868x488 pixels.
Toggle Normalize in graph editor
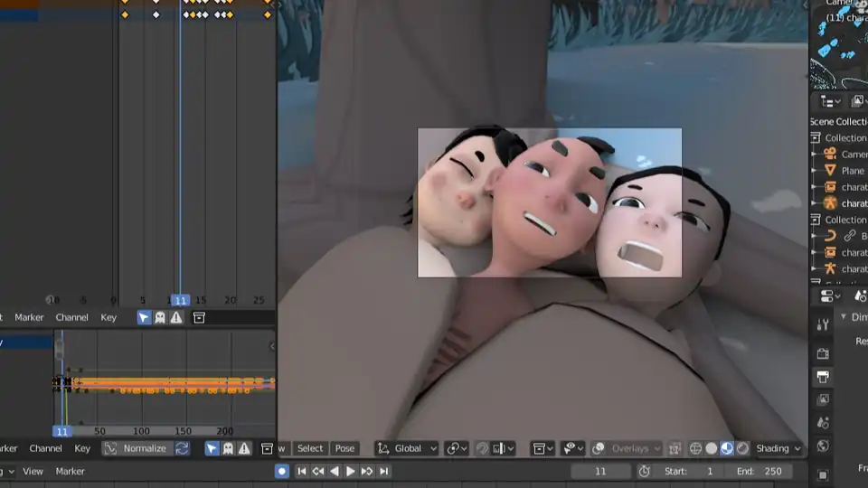tap(137, 449)
